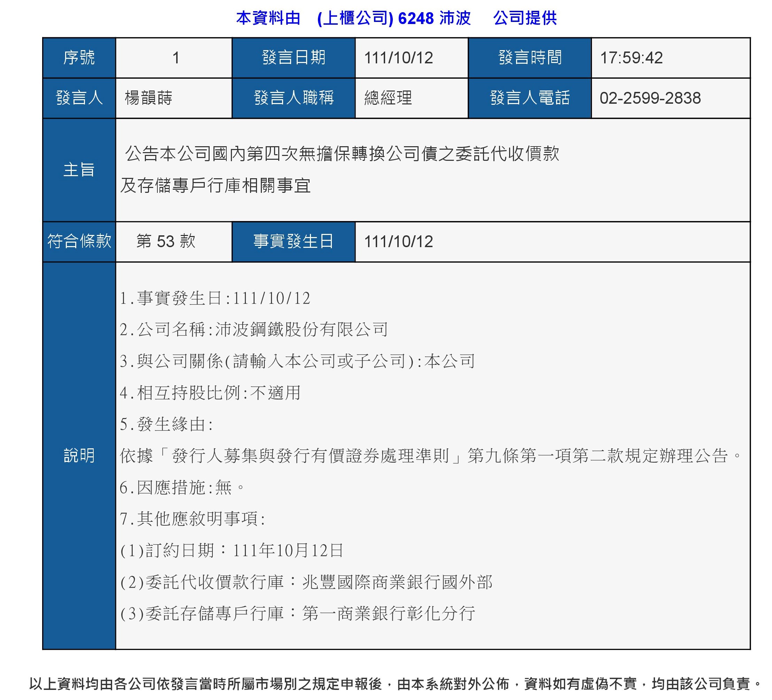Click the spokesperson name '楊韻蒔'
The width and height of the screenshot is (772, 700).
tap(149, 98)
